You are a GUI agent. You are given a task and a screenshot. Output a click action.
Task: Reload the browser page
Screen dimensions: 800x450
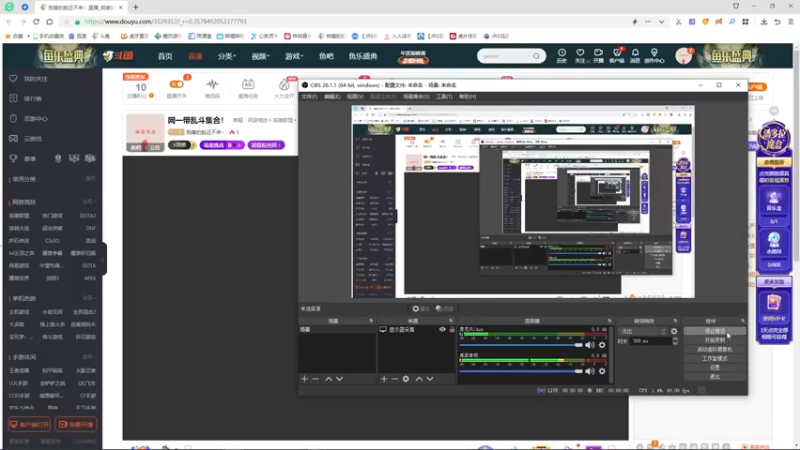tap(36, 21)
